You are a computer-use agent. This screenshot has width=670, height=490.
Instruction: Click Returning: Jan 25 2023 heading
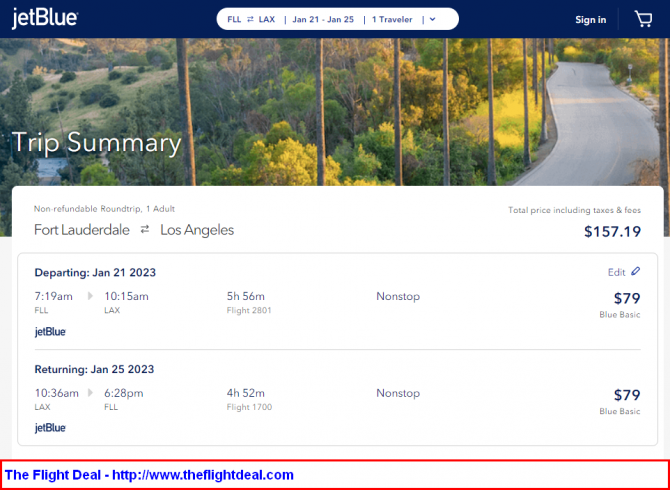click(94, 369)
